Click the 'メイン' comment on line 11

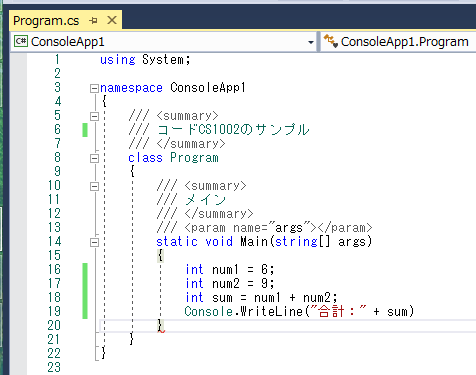pos(205,200)
